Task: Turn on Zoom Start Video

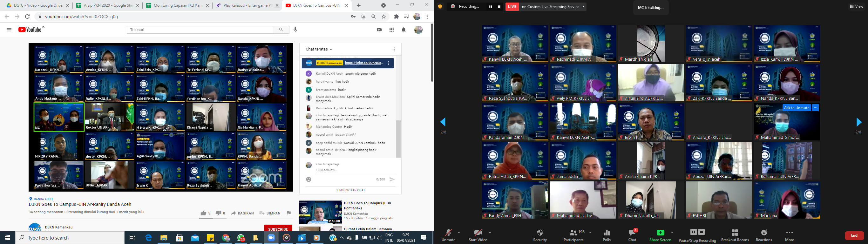Action: [478, 233]
